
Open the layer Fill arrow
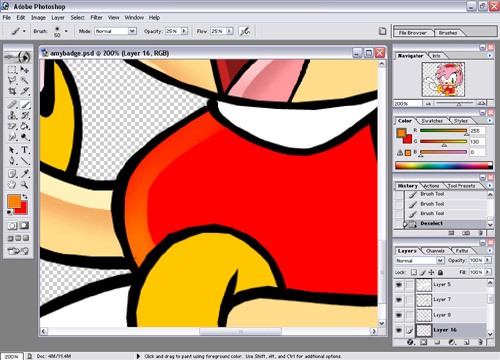[488, 272]
